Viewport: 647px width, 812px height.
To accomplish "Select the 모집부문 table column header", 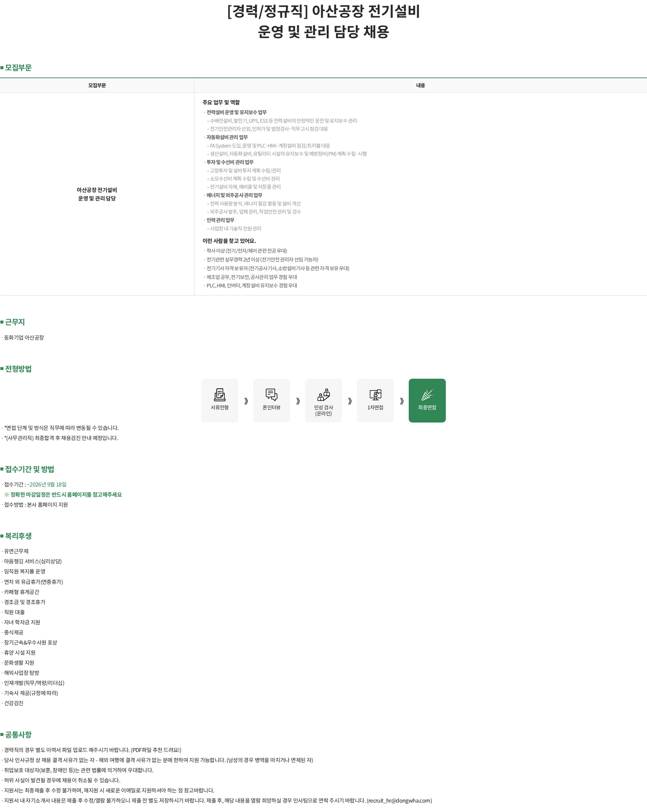I will click(97, 86).
